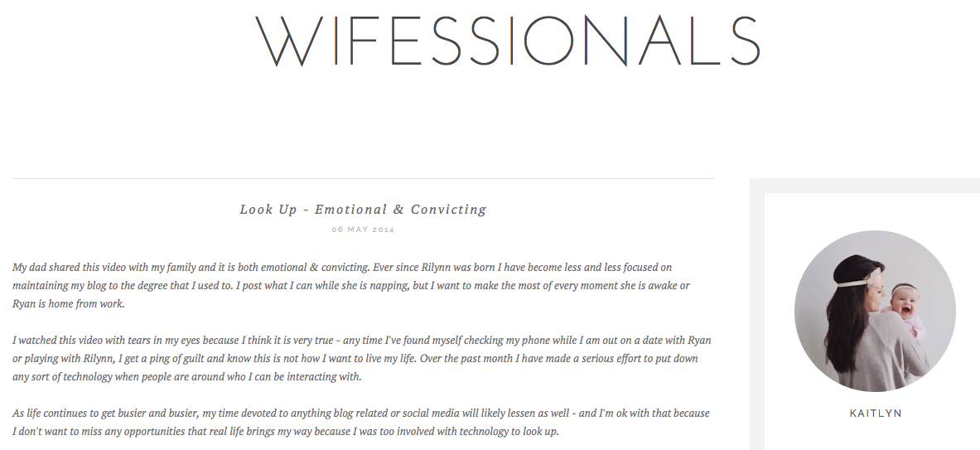
Task: Open the "Look Up - Emotional & Convicting" post title
Action: tap(363, 210)
